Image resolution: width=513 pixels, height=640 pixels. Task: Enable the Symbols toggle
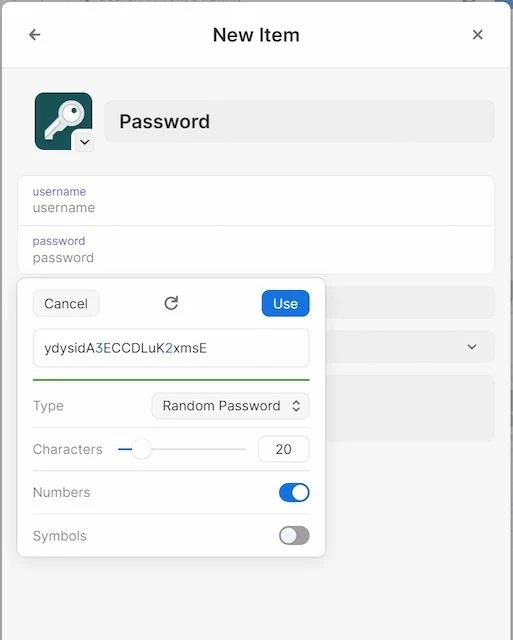coord(294,536)
